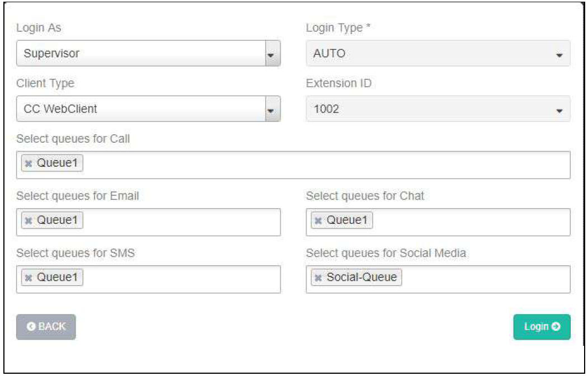Go back using the BACK button
The image size is (588, 376).
pyautogui.click(x=46, y=327)
